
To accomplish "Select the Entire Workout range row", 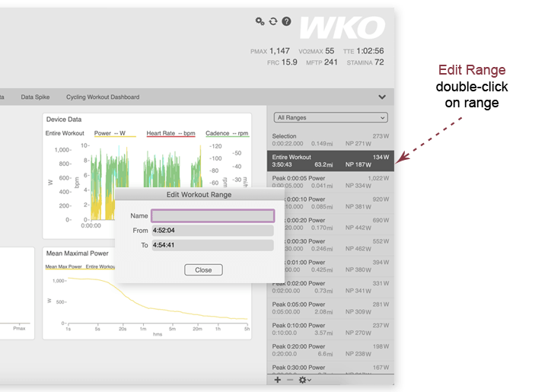I will 330,161.
